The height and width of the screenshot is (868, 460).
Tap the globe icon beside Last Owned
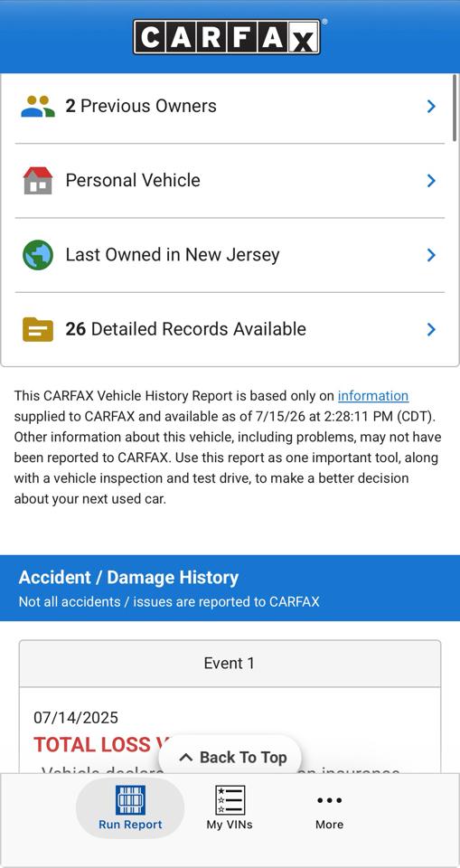(x=38, y=255)
